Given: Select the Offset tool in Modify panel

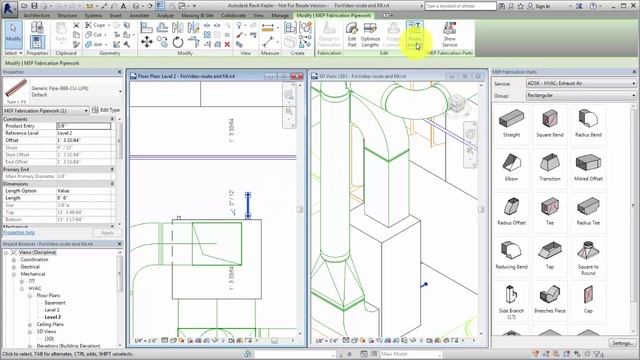Looking at the screenshot, I should click(x=162, y=28).
